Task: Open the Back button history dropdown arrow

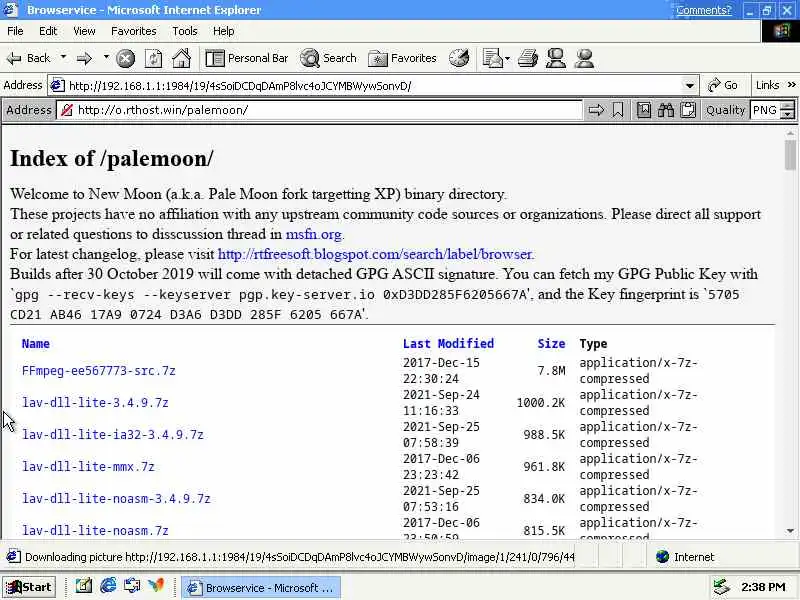Action: tap(63, 57)
